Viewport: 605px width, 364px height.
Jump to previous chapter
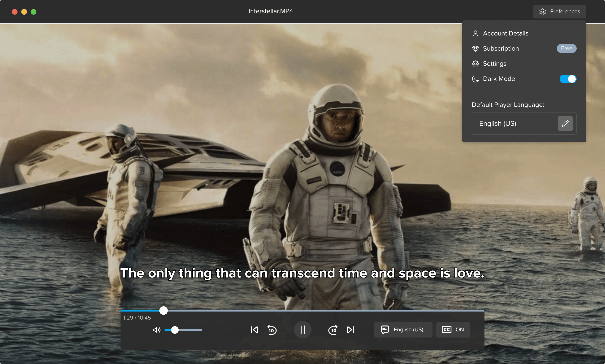[x=254, y=330]
